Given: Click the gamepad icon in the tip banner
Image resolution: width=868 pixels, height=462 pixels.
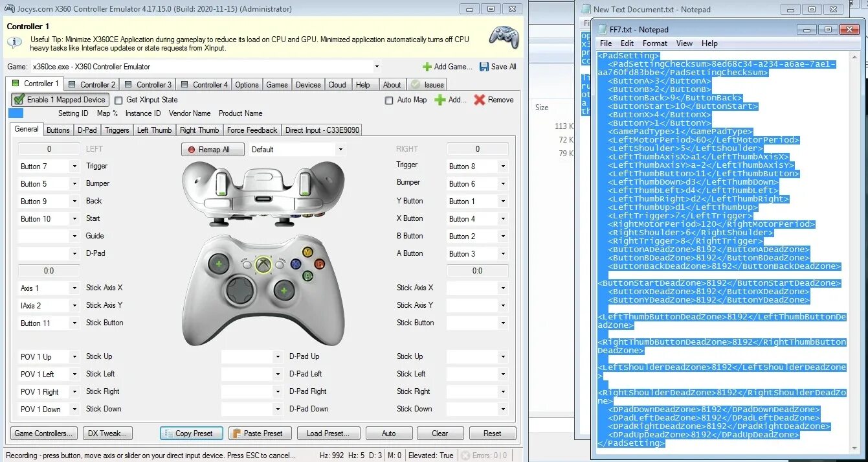Looking at the screenshot, I should coord(503,37).
